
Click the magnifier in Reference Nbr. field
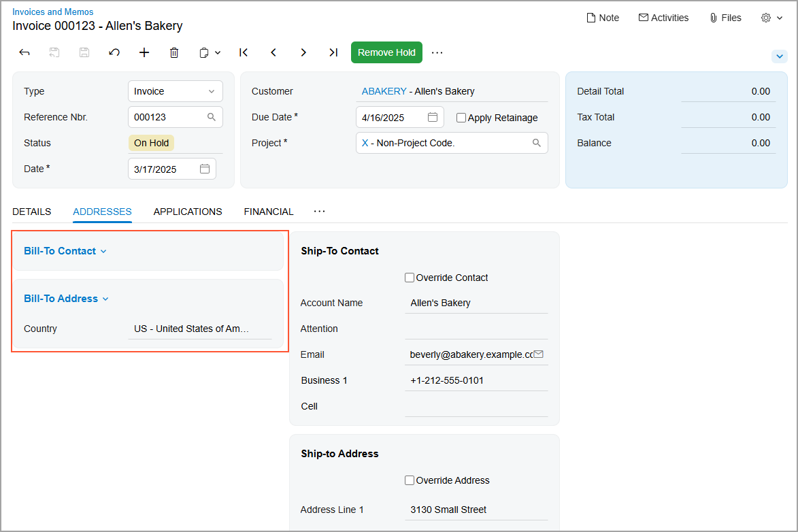click(x=212, y=117)
